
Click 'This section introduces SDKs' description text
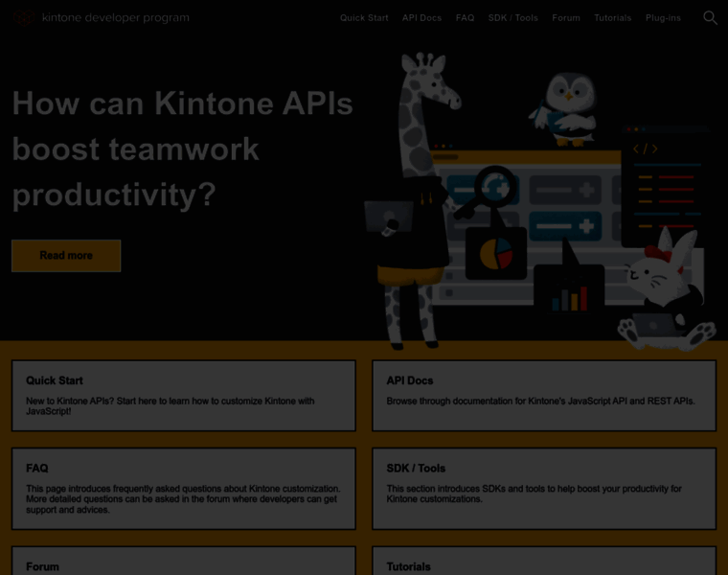point(534,494)
